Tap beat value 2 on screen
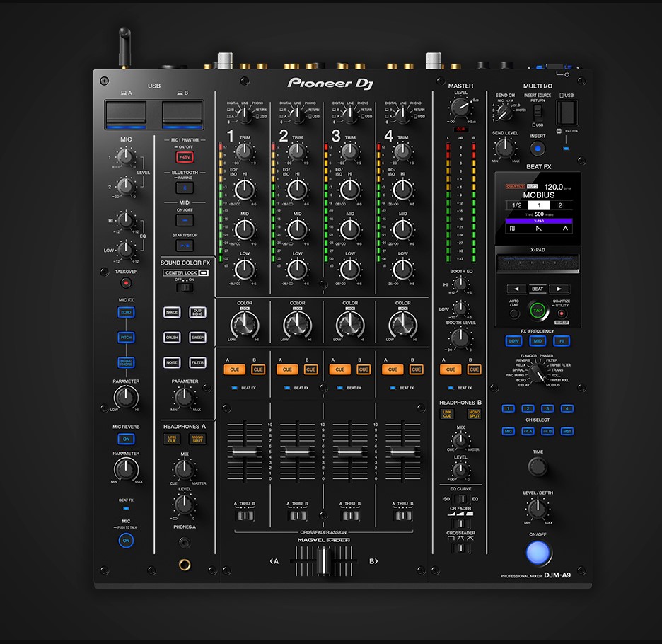This screenshot has height=644, width=662. (x=560, y=205)
